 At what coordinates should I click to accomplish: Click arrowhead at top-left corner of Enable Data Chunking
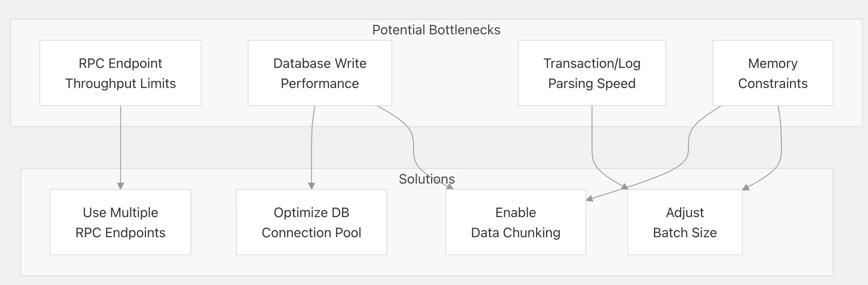(450, 187)
